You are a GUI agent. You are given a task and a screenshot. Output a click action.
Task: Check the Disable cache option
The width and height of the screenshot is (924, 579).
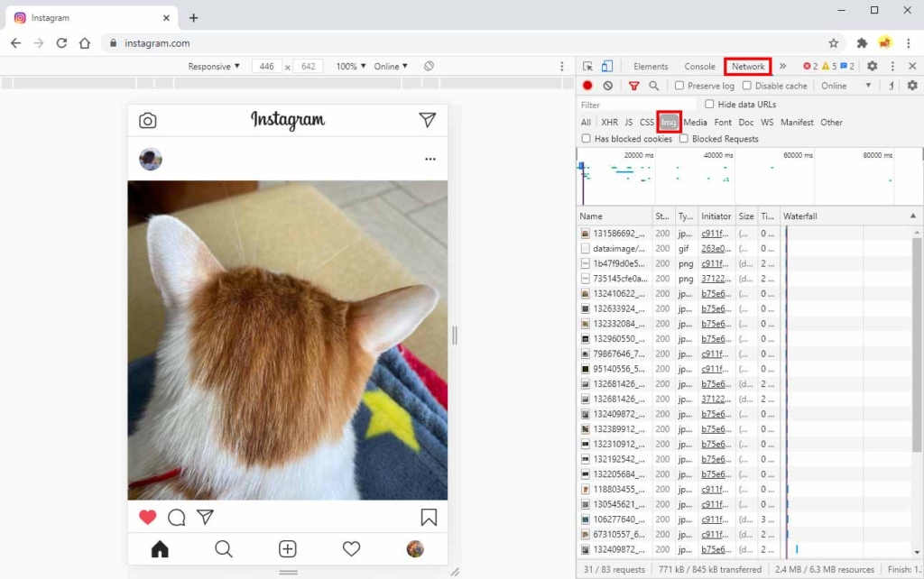(x=745, y=85)
